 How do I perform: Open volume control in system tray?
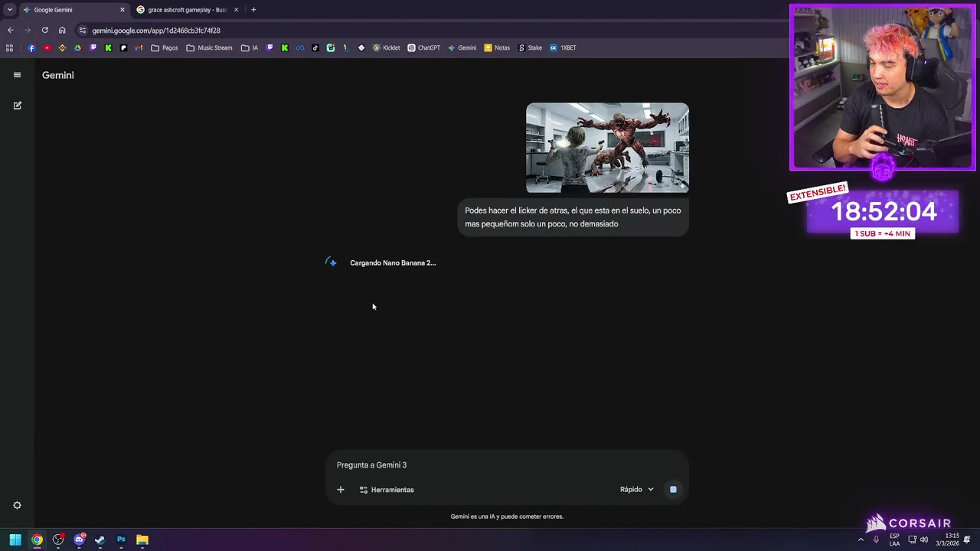[x=923, y=540]
